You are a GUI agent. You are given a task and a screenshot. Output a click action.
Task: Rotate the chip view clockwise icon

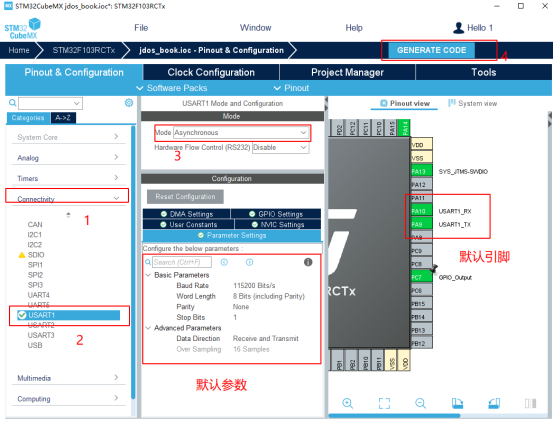pyautogui.click(x=457, y=403)
